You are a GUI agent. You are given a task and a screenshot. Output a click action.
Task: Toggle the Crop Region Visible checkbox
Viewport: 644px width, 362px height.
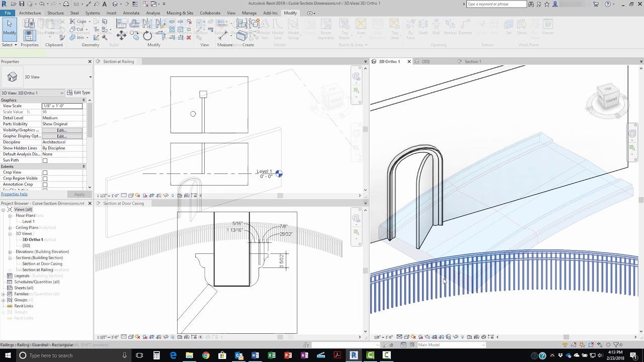coord(45,178)
